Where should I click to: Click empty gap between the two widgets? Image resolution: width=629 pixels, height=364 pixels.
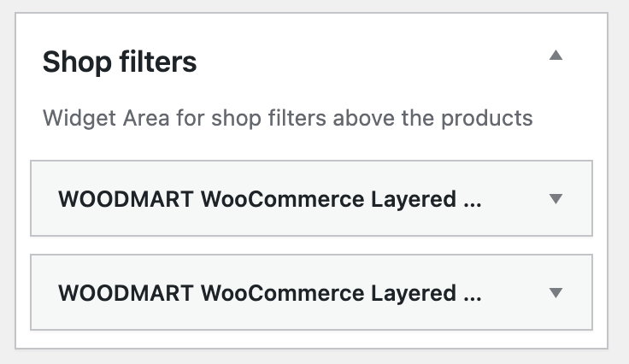311,245
